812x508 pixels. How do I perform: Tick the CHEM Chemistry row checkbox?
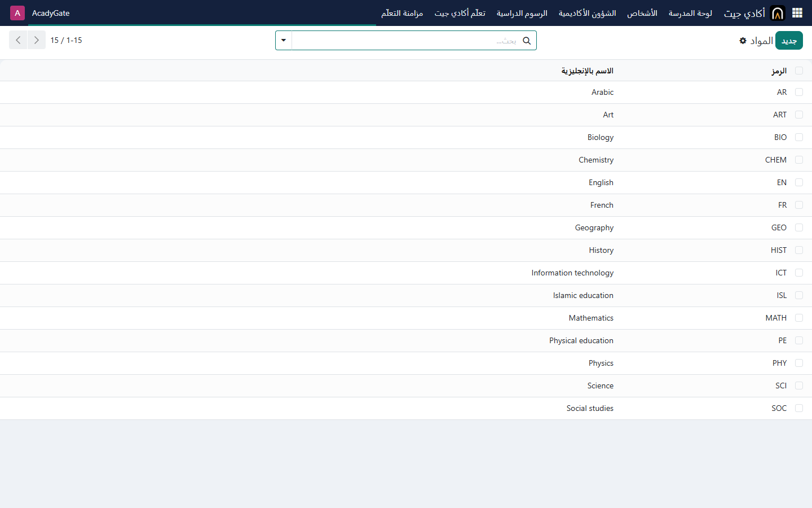coord(799,160)
